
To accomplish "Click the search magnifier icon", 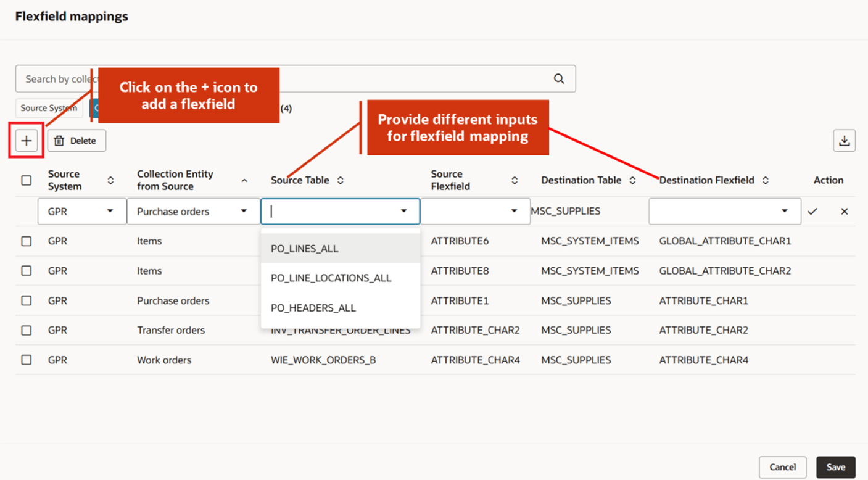I will 558,79.
